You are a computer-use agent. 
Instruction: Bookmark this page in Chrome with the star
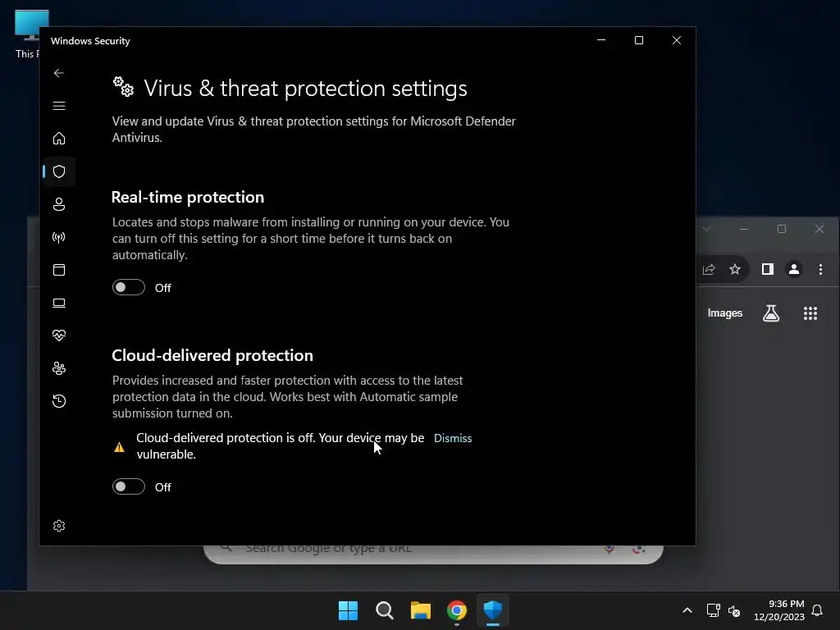(735, 269)
